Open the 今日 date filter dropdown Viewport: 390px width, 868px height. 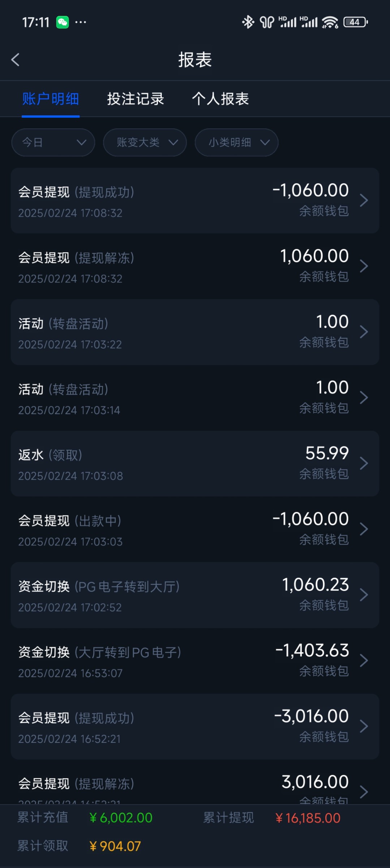coord(53,142)
